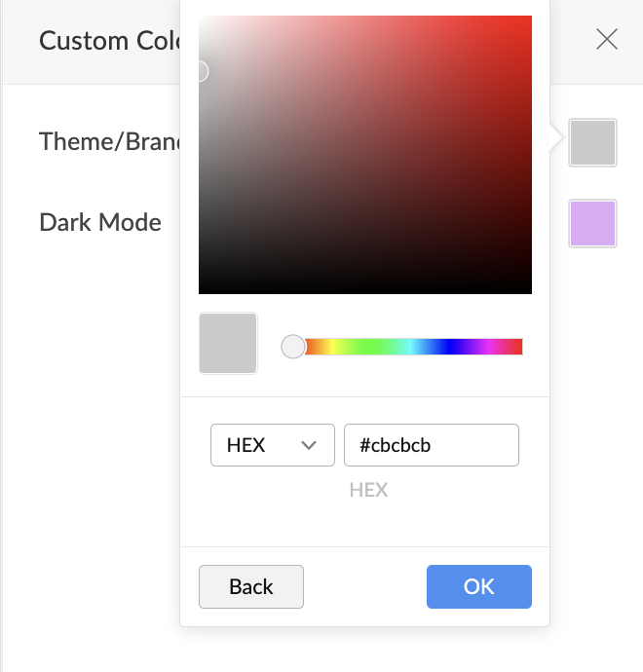Open the purple Dark Mode color swatch
643x672 pixels.
click(592, 223)
